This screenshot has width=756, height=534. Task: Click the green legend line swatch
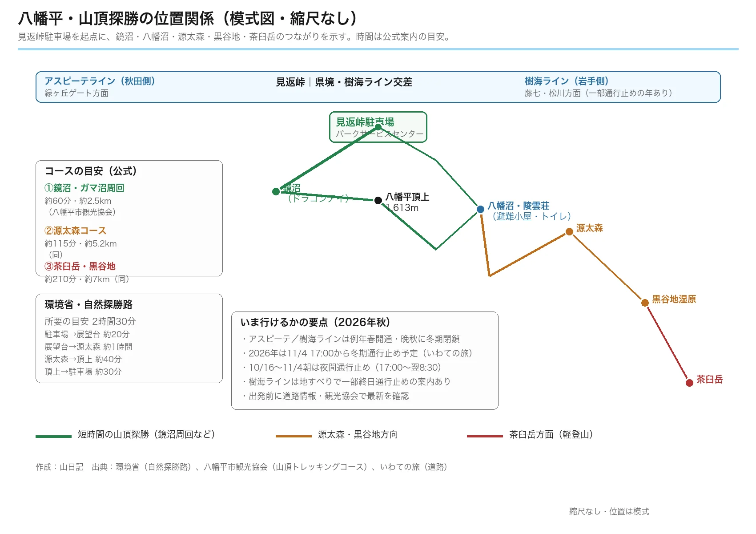[x=53, y=436]
